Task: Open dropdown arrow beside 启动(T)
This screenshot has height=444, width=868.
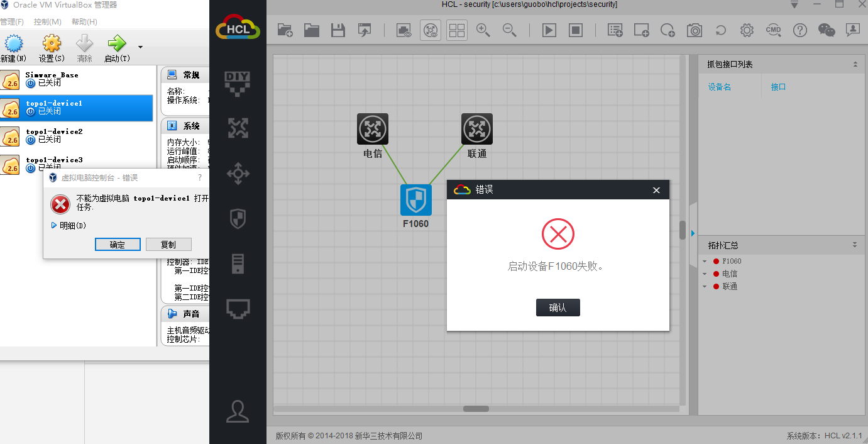Action: point(140,47)
